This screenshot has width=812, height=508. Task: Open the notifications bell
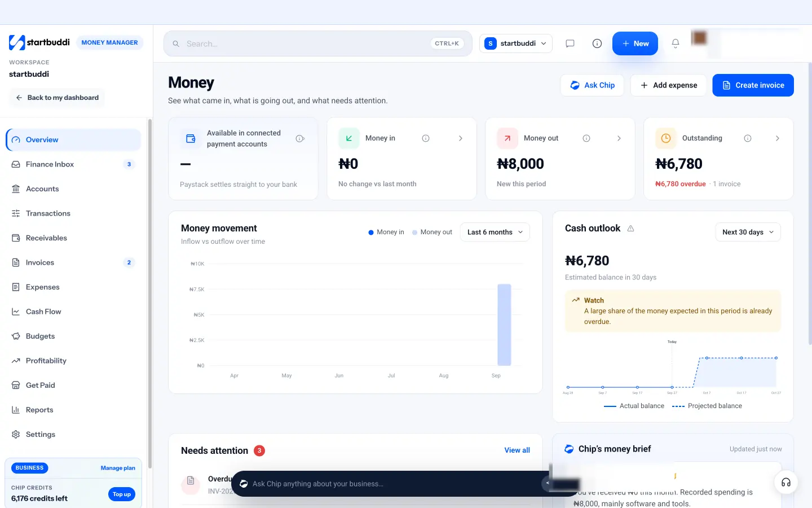click(x=676, y=43)
